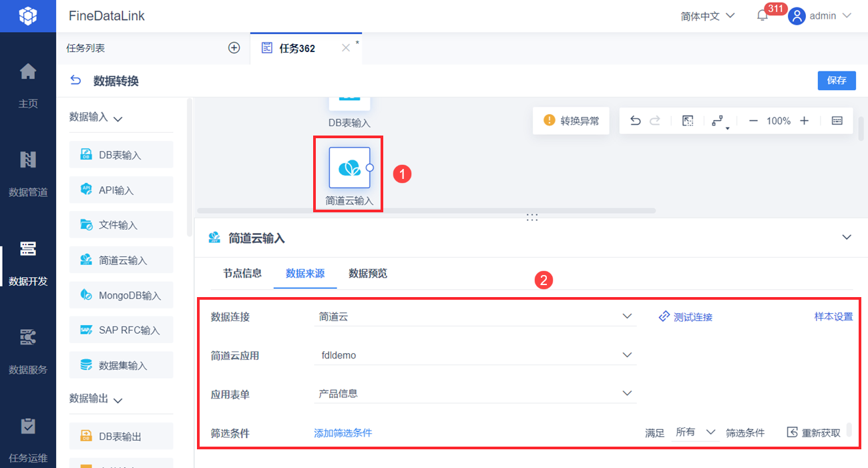Click the redo arrow in canvas toolbar
Image resolution: width=868 pixels, height=468 pixels.
tap(655, 121)
